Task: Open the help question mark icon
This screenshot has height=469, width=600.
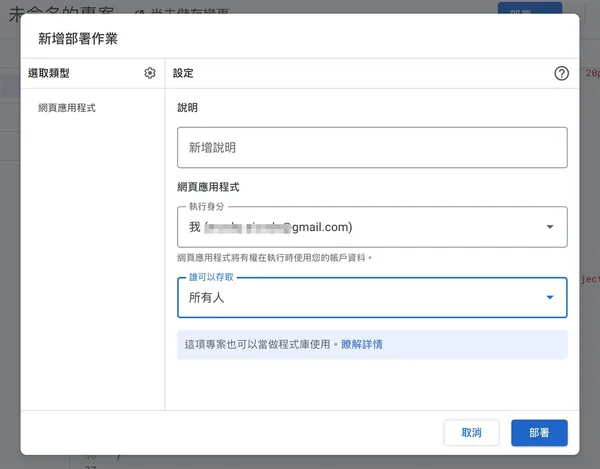Action: pyautogui.click(x=561, y=73)
